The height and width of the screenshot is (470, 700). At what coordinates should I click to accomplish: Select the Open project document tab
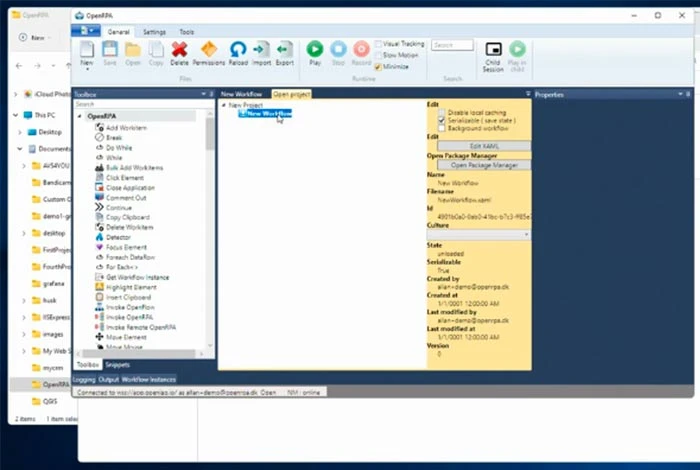292,94
